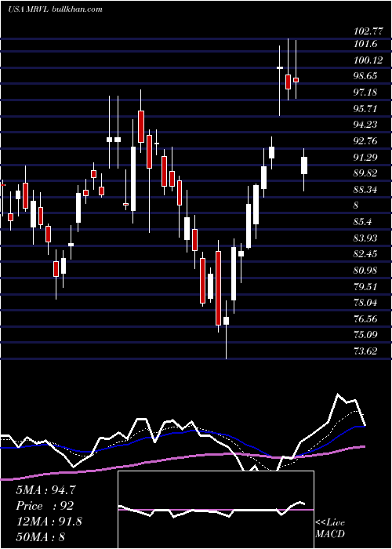Select the 89.82 price axis label

(365, 173)
